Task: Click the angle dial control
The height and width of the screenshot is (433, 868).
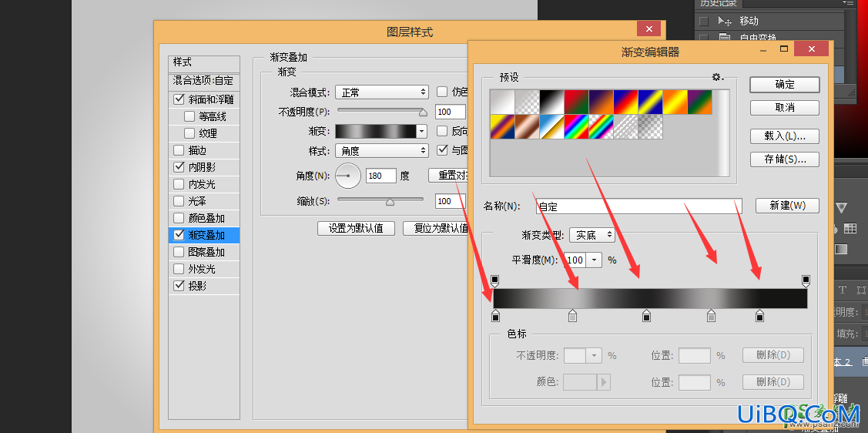Action: pos(347,176)
